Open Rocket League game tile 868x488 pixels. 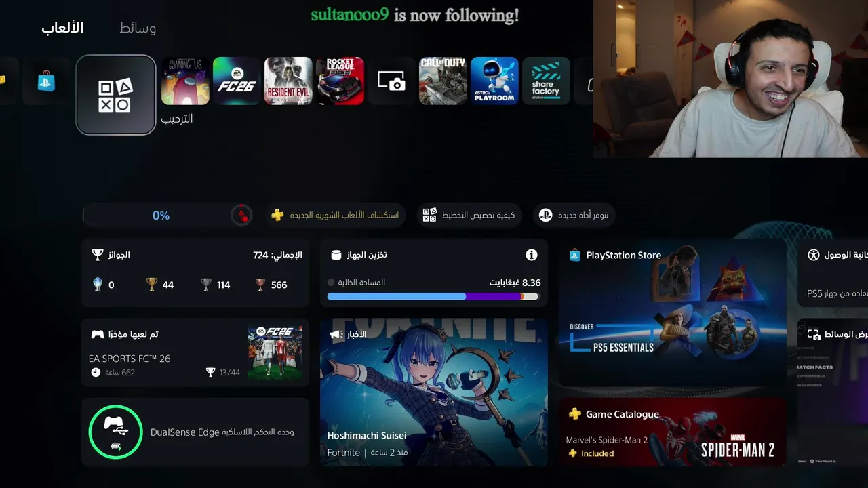point(340,81)
